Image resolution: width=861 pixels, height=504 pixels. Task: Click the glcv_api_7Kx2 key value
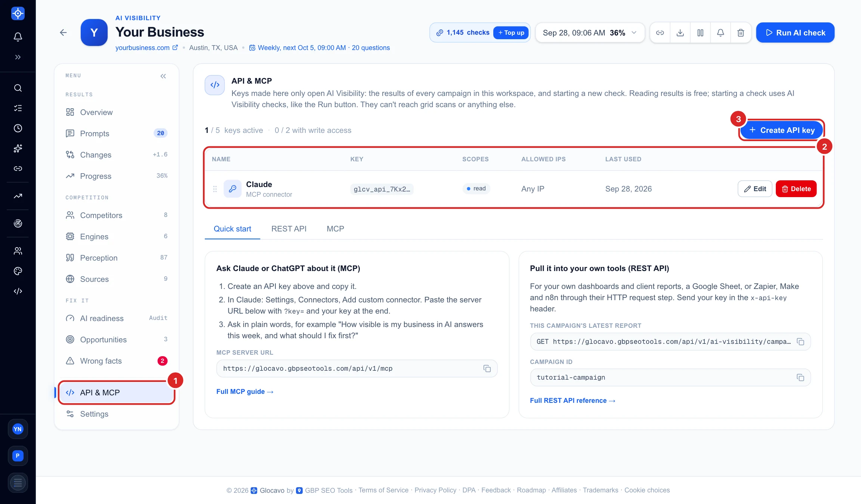coord(382,189)
